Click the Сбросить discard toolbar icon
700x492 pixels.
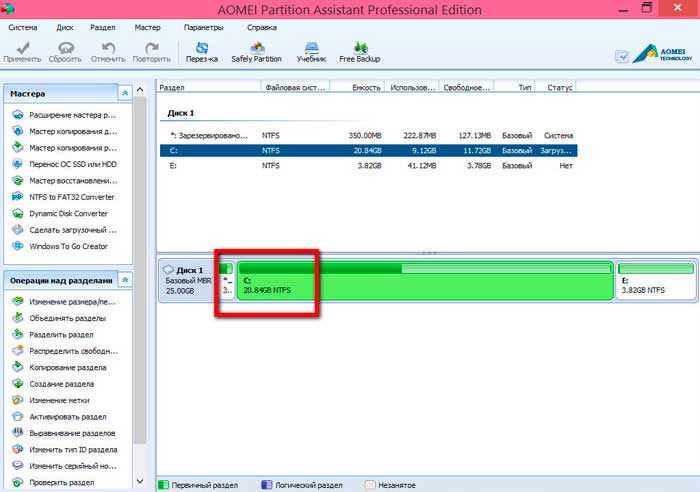[65, 52]
